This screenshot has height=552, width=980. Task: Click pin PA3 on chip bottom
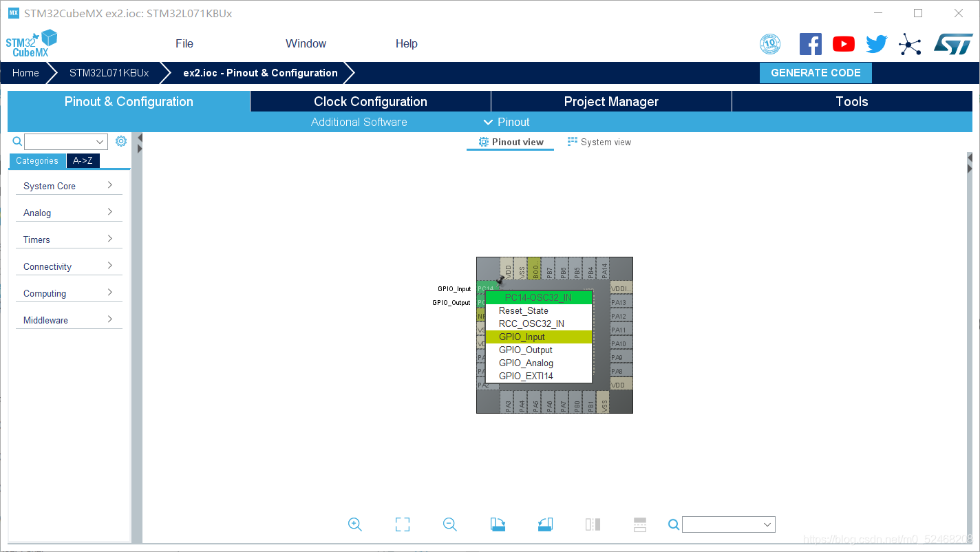508,402
